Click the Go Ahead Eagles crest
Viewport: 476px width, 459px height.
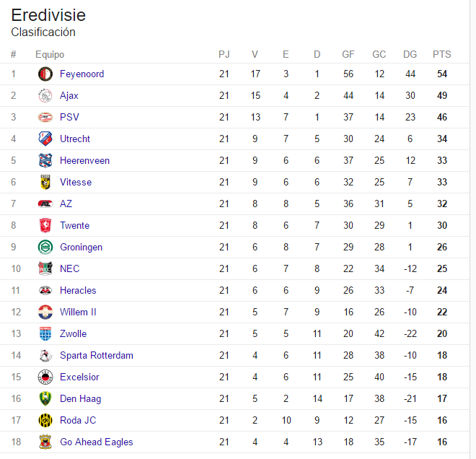tap(45, 442)
